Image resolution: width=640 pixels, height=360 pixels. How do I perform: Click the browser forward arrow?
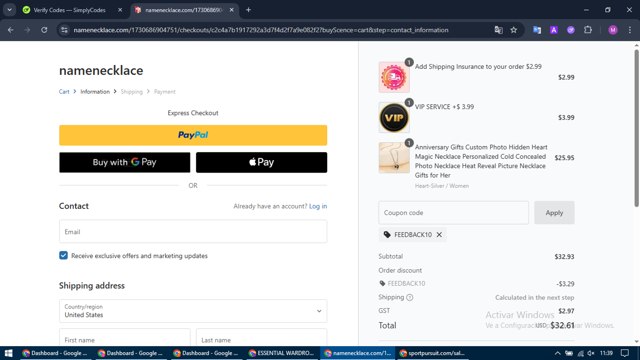pyautogui.click(x=27, y=30)
